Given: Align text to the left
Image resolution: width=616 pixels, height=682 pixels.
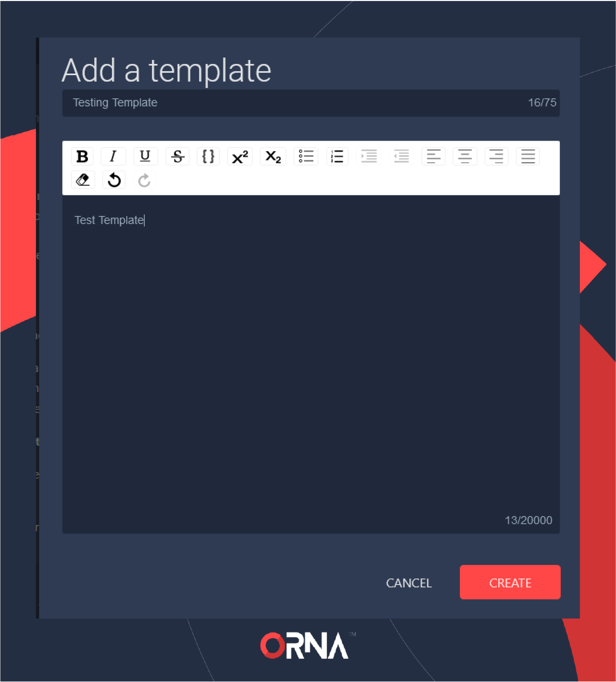Looking at the screenshot, I should click(432, 156).
